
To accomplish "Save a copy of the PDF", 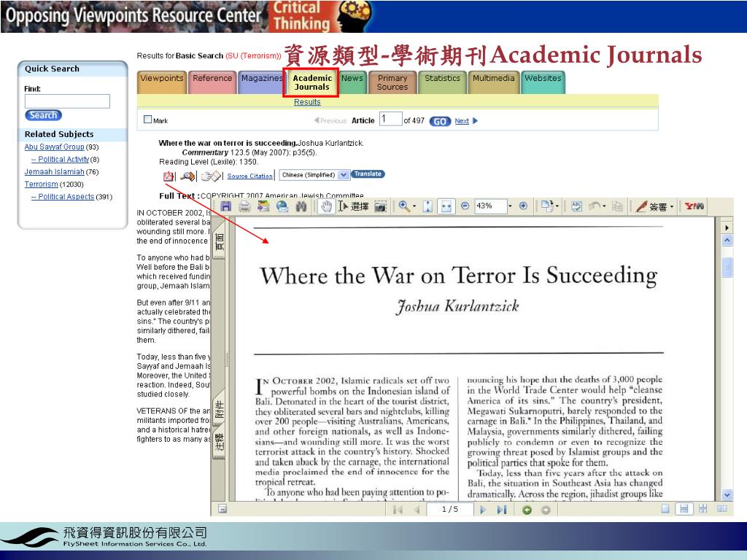I will 226,206.
